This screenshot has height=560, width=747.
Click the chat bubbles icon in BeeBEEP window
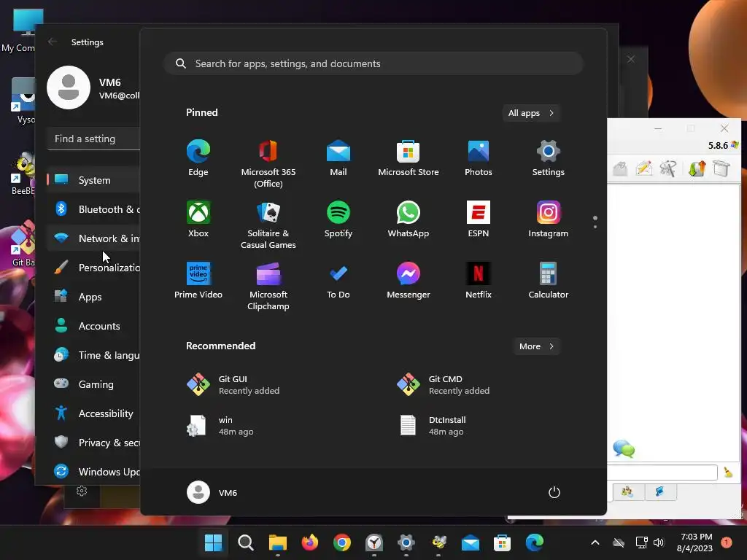coord(624,448)
